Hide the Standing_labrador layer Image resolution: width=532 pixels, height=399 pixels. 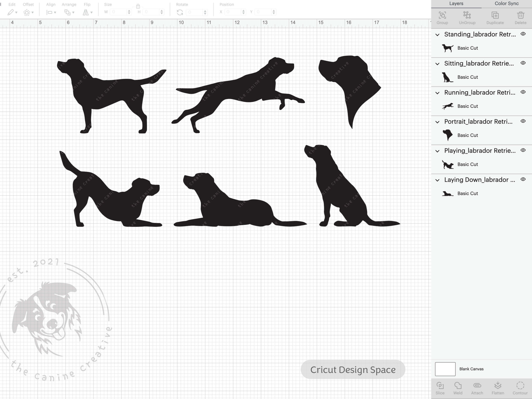coord(523,34)
